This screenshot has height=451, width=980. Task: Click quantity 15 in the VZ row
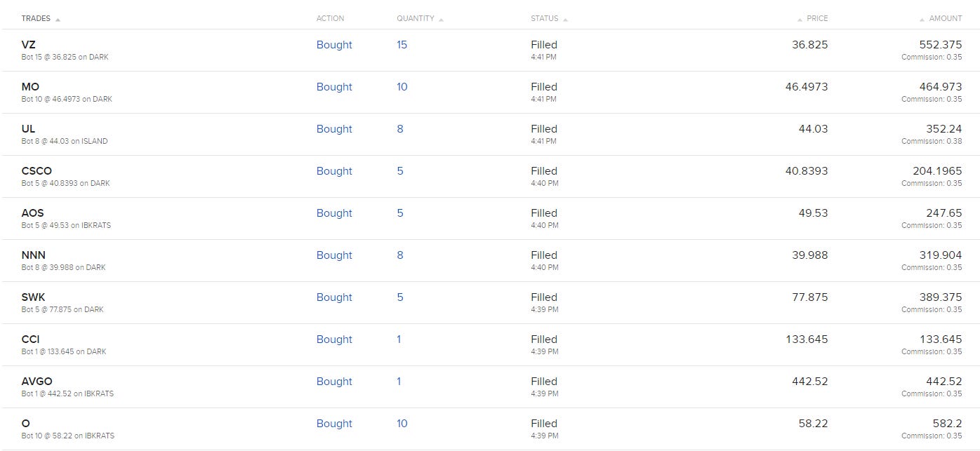(x=402, y=45)
